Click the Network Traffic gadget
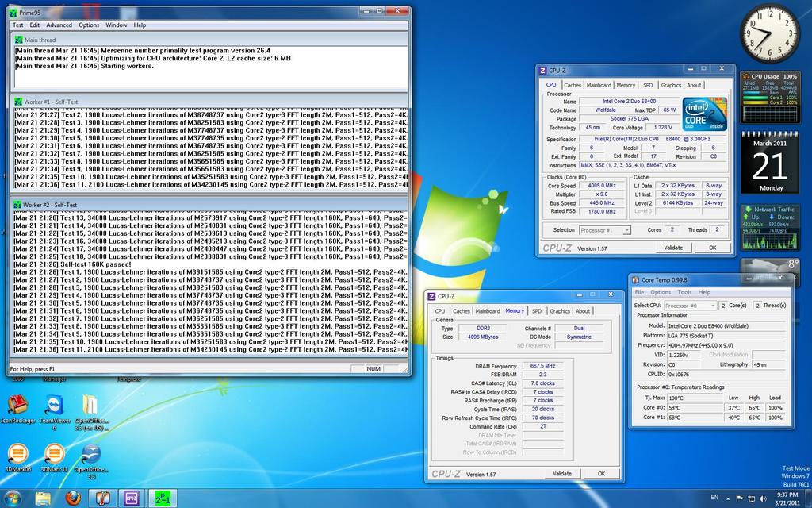This screenshot has height=508, width=812. pos(770,228)
